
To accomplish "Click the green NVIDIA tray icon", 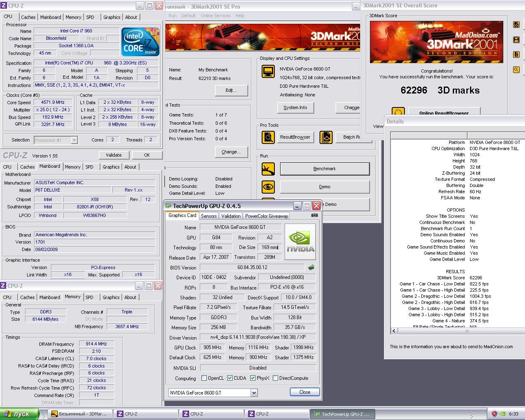I will (502, 414).
